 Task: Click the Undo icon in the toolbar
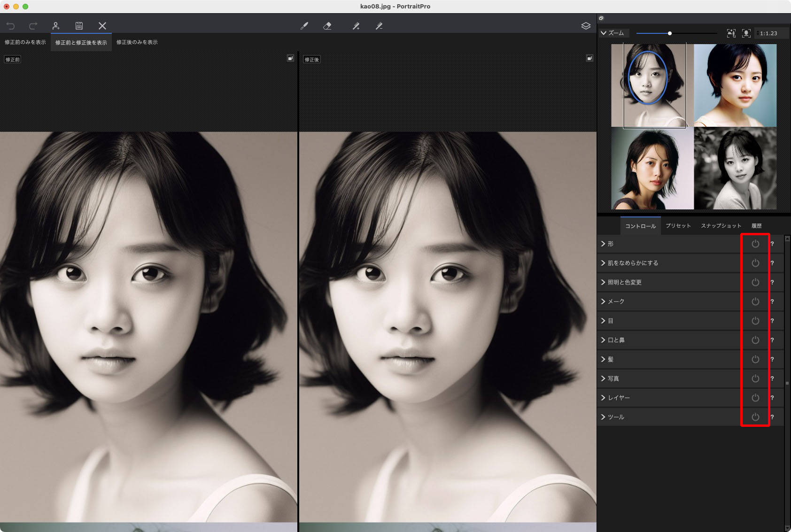pyautogui.click(x=10, y=26)
